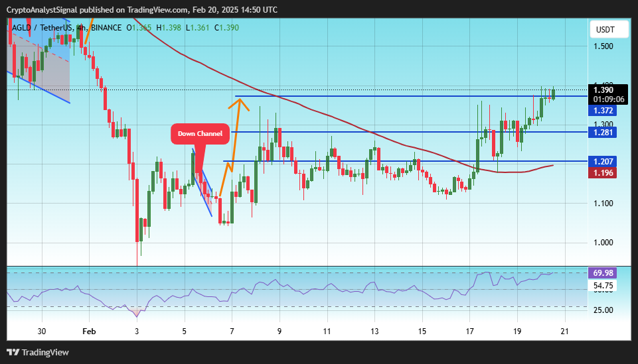Click the 17 date axis label
This screenshot has height=364, width=638.
coord(469,332)
